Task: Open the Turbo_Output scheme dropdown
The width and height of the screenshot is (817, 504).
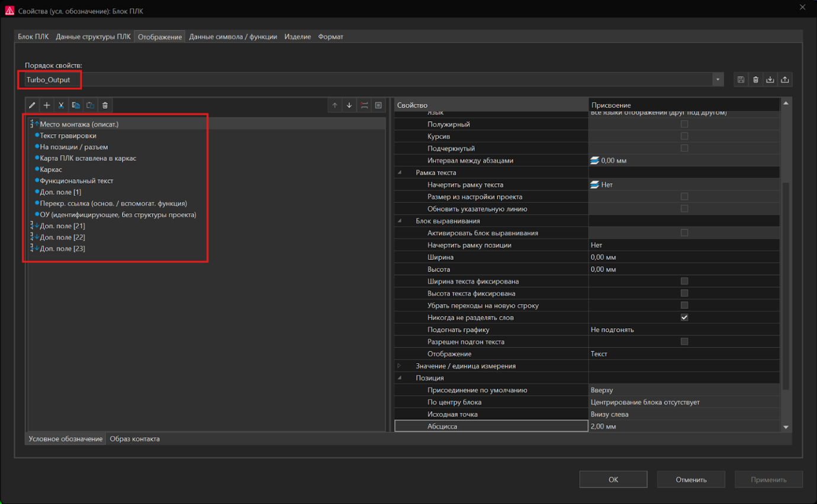Action: coord(717,79)
